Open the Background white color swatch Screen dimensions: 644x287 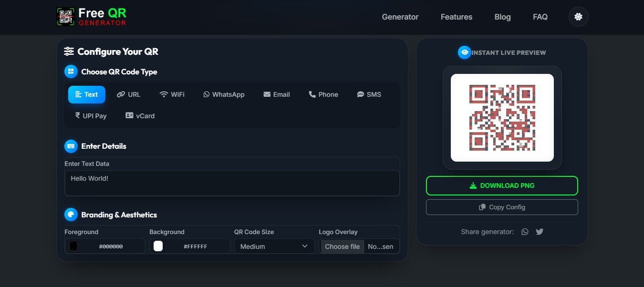coord(158,246)
